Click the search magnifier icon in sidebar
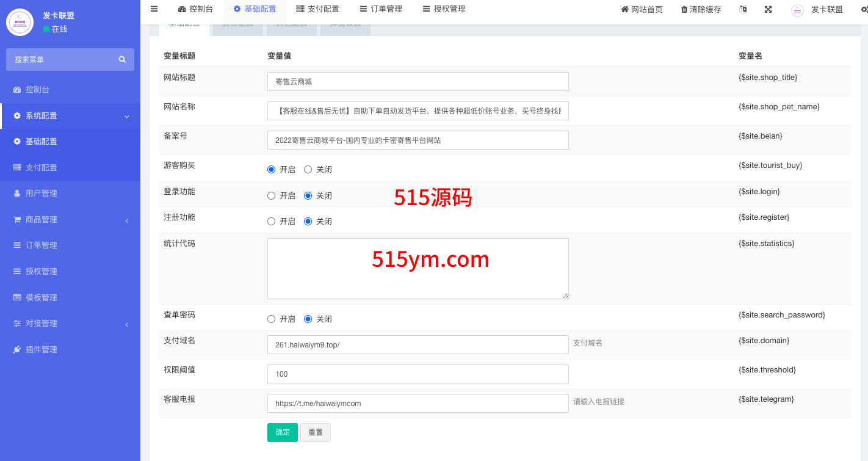Viewport: 868px width, 461px height. 122,59
